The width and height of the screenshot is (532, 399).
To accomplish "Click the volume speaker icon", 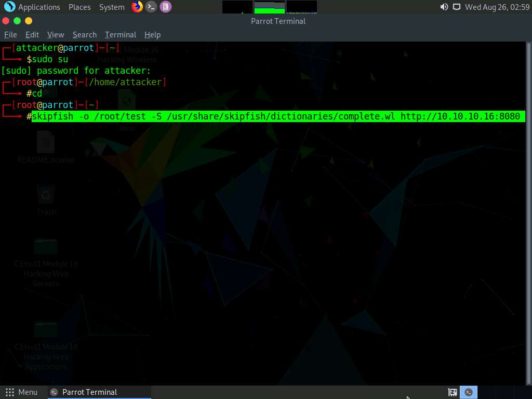I will pos(444,7).
